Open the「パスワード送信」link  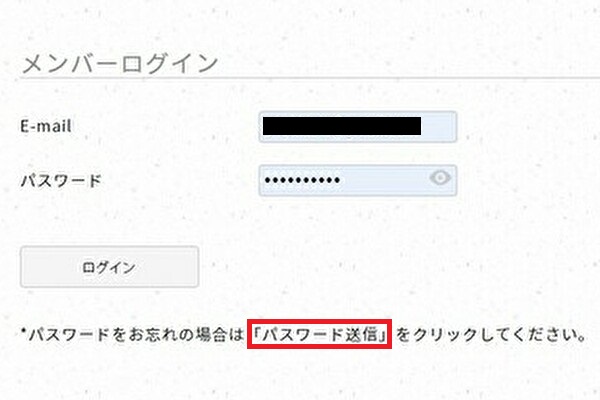click(x=319, y=334)
